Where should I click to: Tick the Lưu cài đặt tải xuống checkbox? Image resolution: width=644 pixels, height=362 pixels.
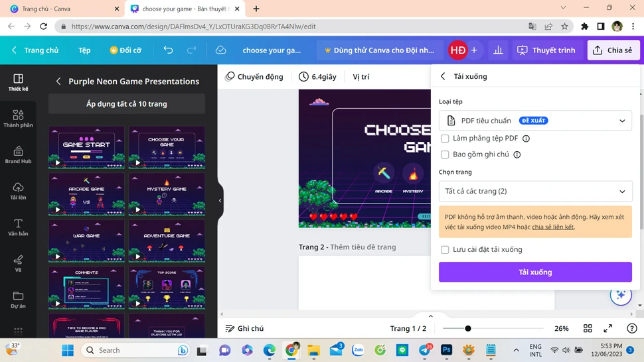(x=445, y=250)
